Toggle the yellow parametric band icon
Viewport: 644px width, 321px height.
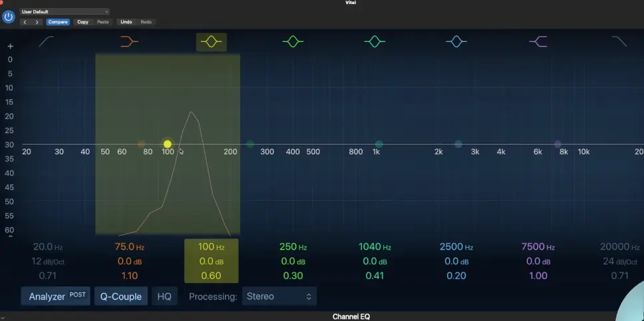pyautogui.click(x=212, y=42)
